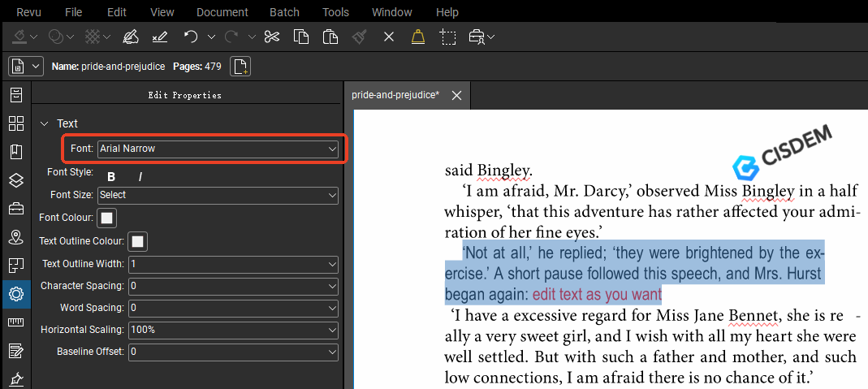
Task: Expand the fill color dropdown arrow
Action: 34,37
